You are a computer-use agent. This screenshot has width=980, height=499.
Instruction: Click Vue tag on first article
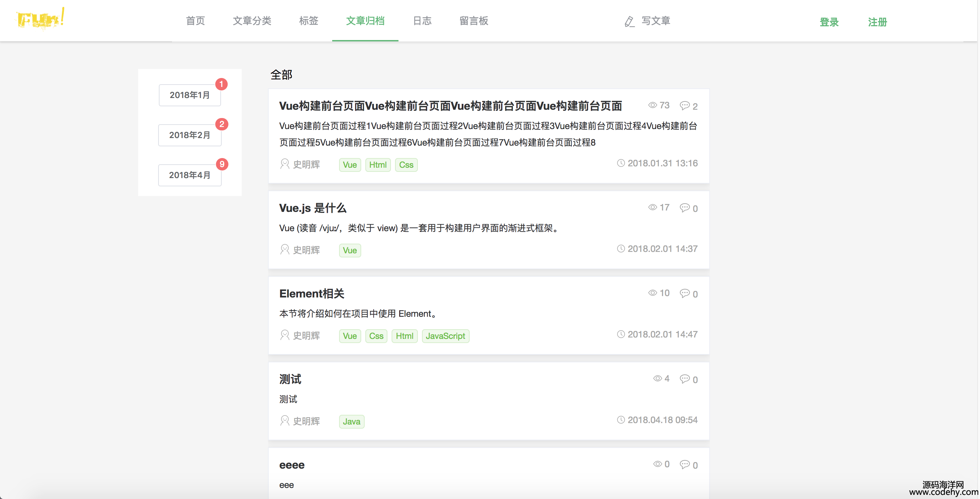(349, 165)
